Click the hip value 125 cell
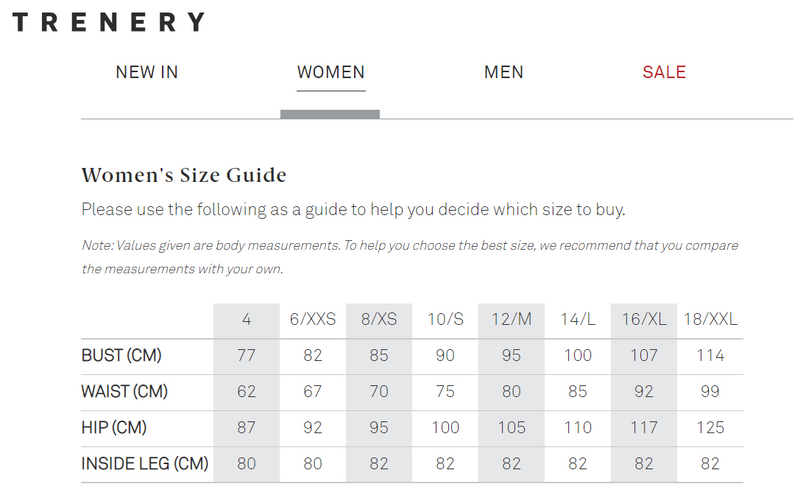This screenshot has height=498, width=800. pyautogui.click(x=710, y=428)
